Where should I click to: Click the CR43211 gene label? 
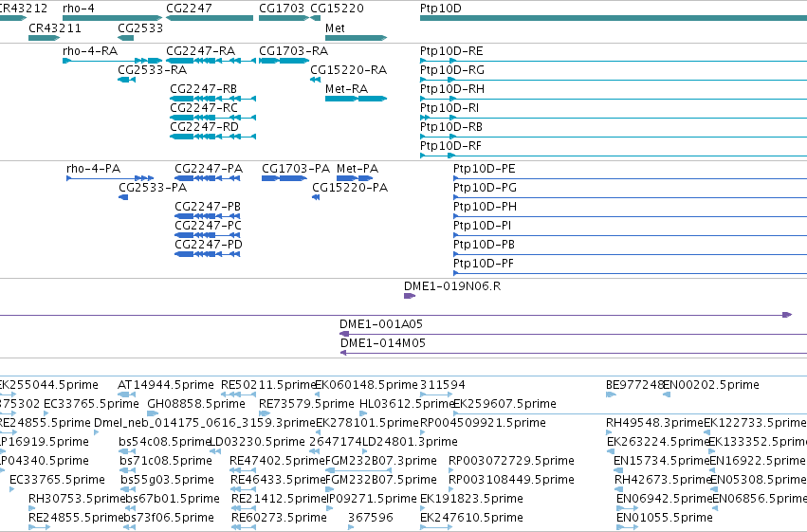(55, 28)
